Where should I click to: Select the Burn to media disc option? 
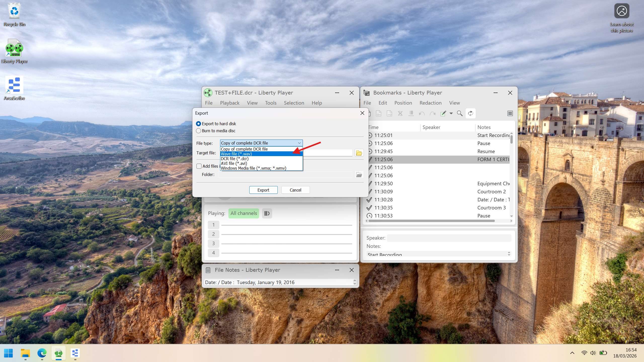point(198,131)
